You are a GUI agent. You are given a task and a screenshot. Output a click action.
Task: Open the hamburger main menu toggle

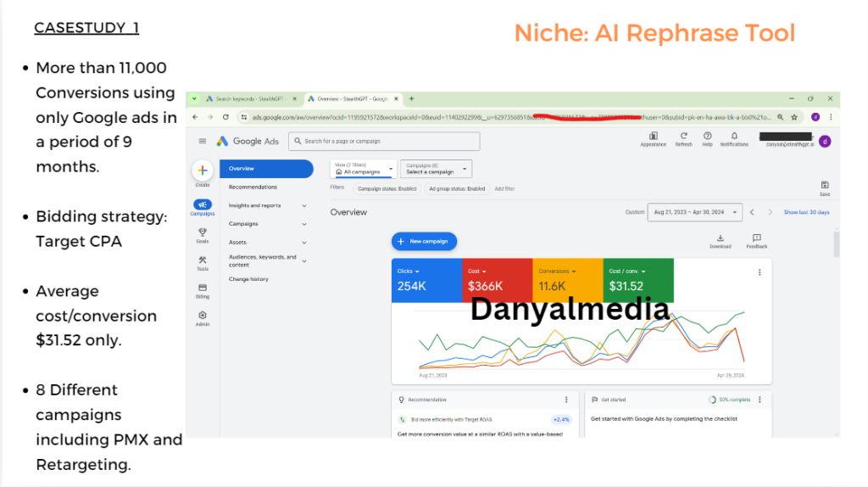click(203, 141)
